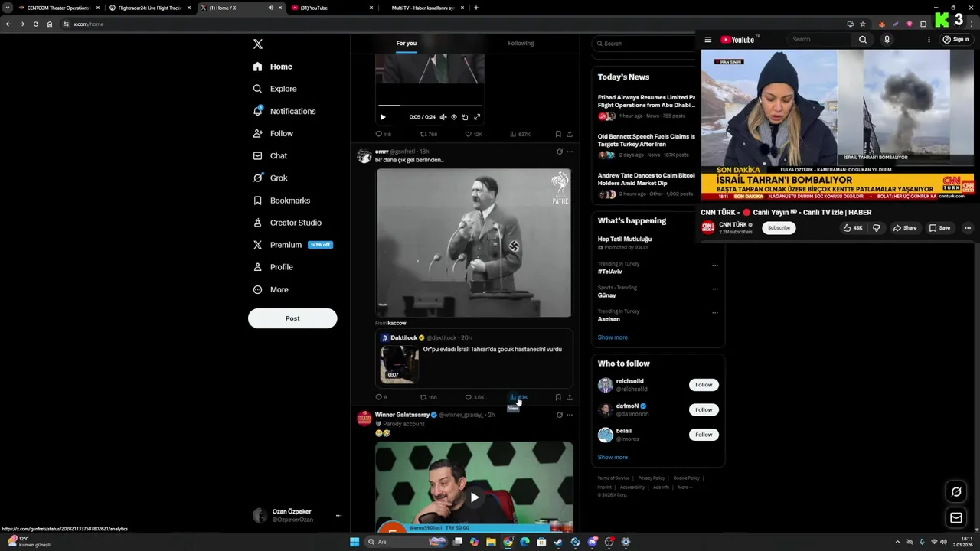Enter fullscreen on 0:24 video

(476, 117)
